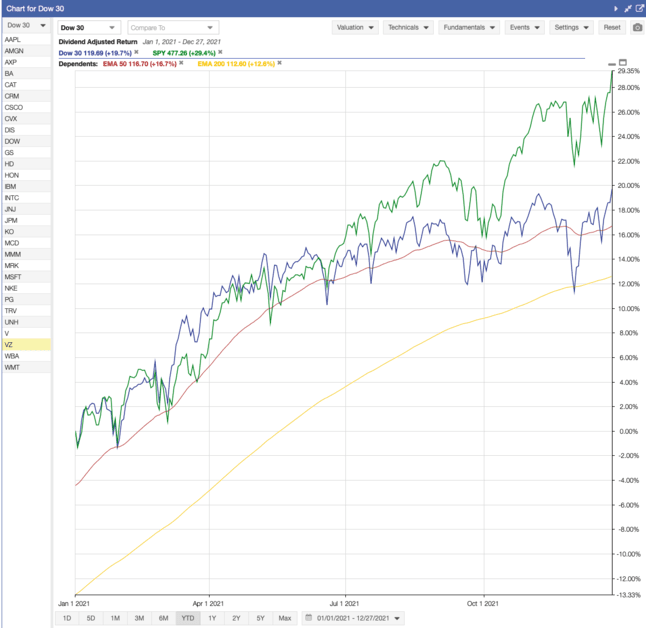
Task: Select AXP in the ticker list
Action: [26, 62]
